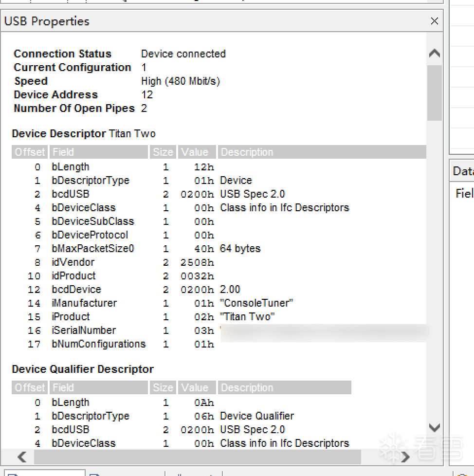Select the bcdDevice field name

76,289
